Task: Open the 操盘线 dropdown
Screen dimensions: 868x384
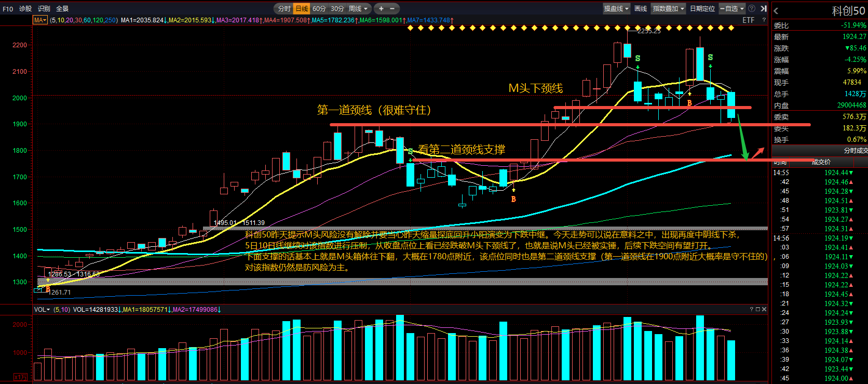Action: (x=616, y=8)
